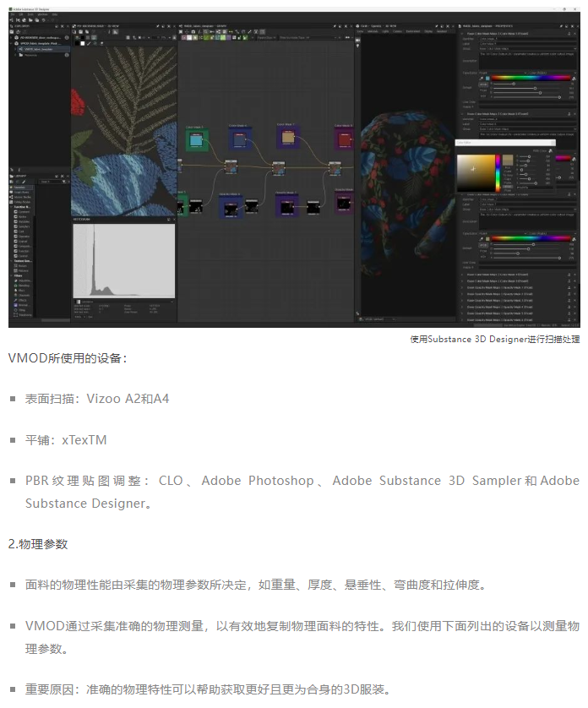This screenshot has height=708, width=588.
Task: Select Transforms category in Library
Action: tap(23, 315)
